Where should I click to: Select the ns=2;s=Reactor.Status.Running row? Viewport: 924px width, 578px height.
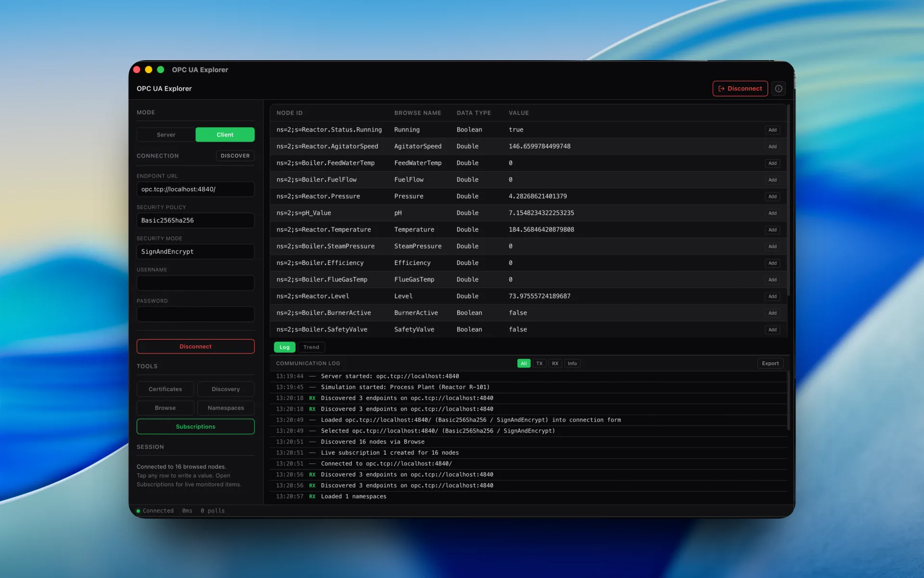[x=528, y=130]
